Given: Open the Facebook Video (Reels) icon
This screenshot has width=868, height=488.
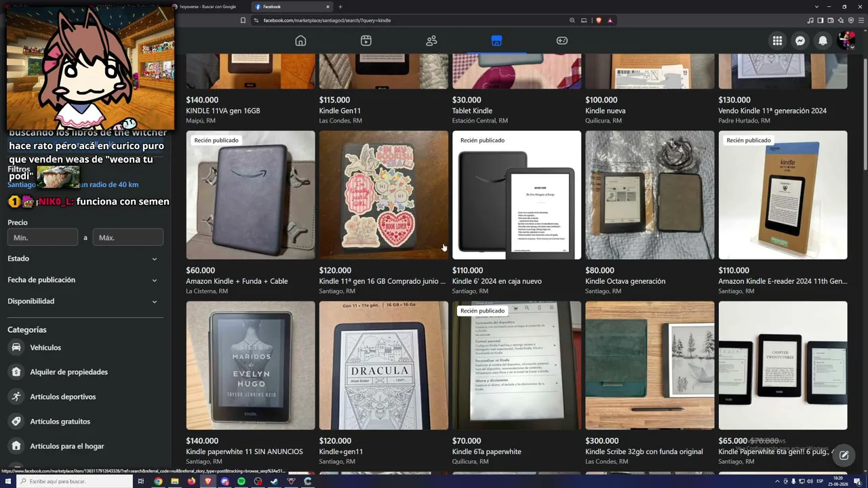Looking at the screenshot, I should coord(366,41).
